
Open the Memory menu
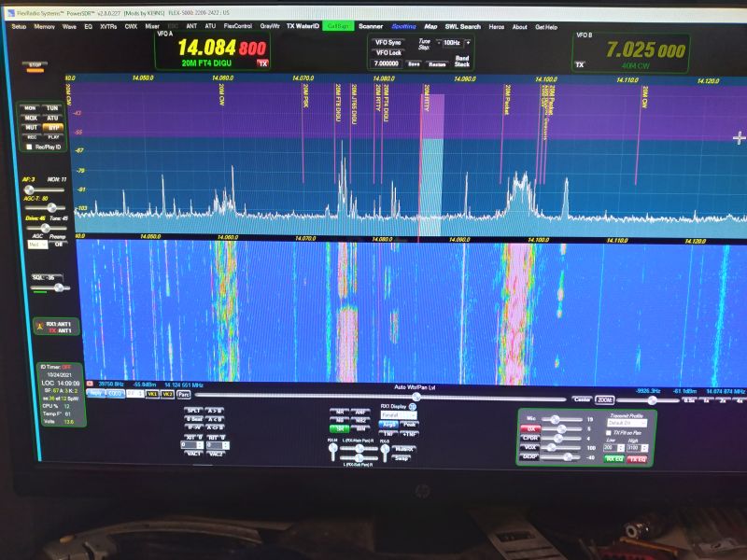coord(44,27)
